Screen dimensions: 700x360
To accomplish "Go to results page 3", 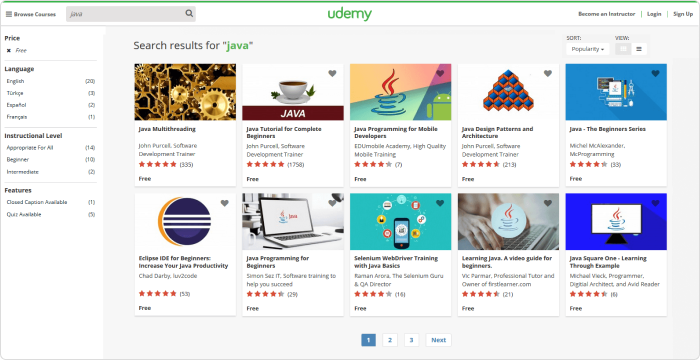I will click(411, 340).
